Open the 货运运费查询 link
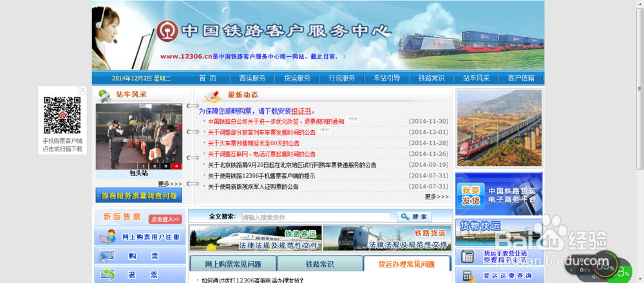 tap(507, 276)
